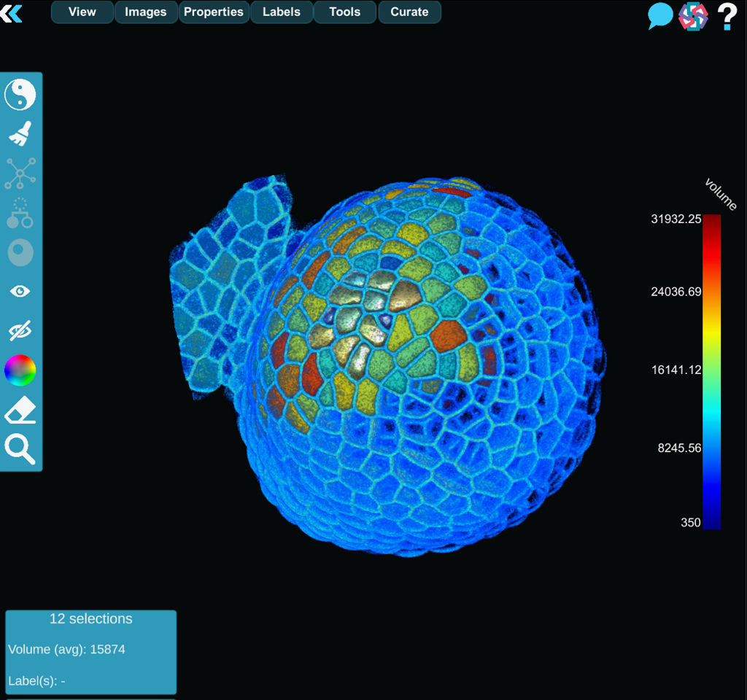Click the Label(s): - info line
Image resolution: width=747 pixels, height=700 pixels.
[36, 681]
